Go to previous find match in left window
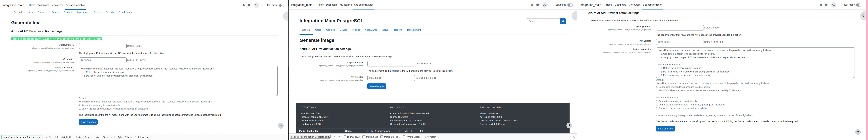868x140 pixels. [46, 137]
